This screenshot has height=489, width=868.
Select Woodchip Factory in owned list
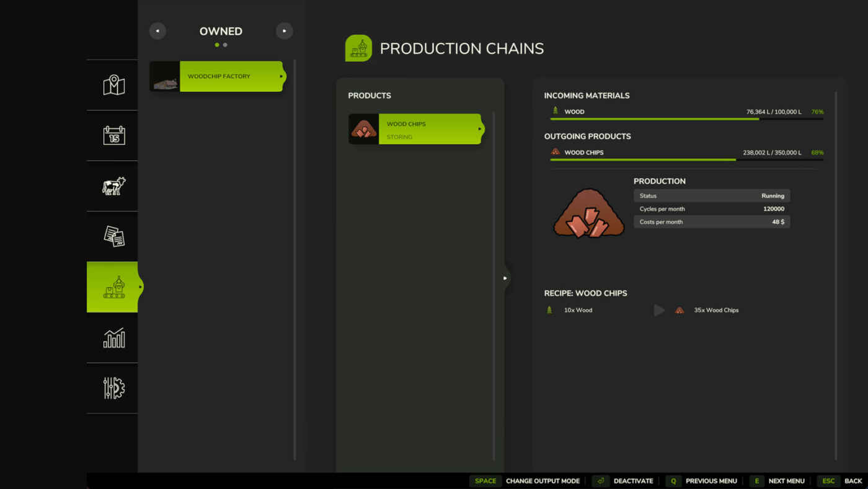pyautogui.click(x=217, y=76)
